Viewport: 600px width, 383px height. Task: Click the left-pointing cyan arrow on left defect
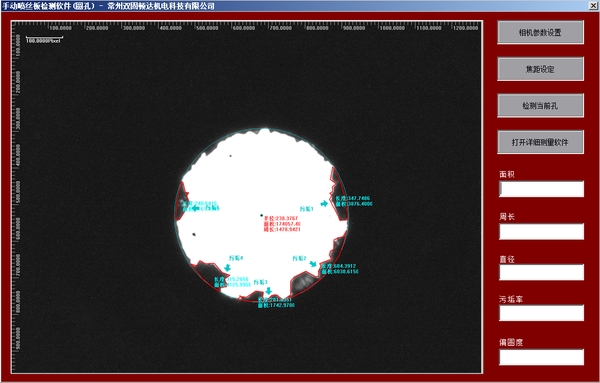[x=196, y=208]
